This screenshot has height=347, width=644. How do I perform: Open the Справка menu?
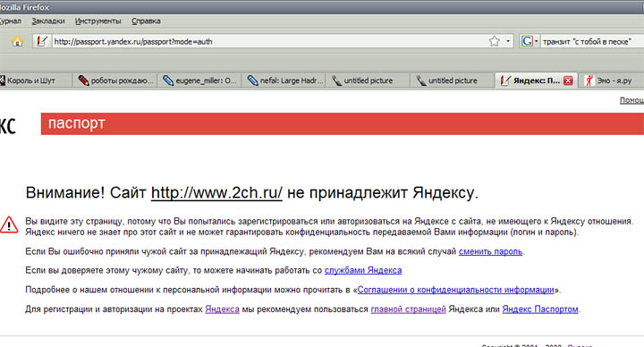pos(146,21)
